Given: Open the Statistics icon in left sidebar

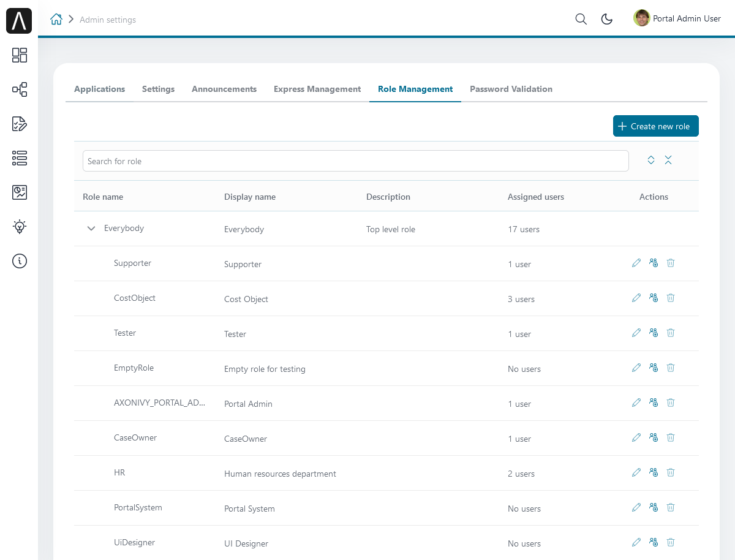Looking at the screenshot, I should pyautogui.click(x=20, y=192).
